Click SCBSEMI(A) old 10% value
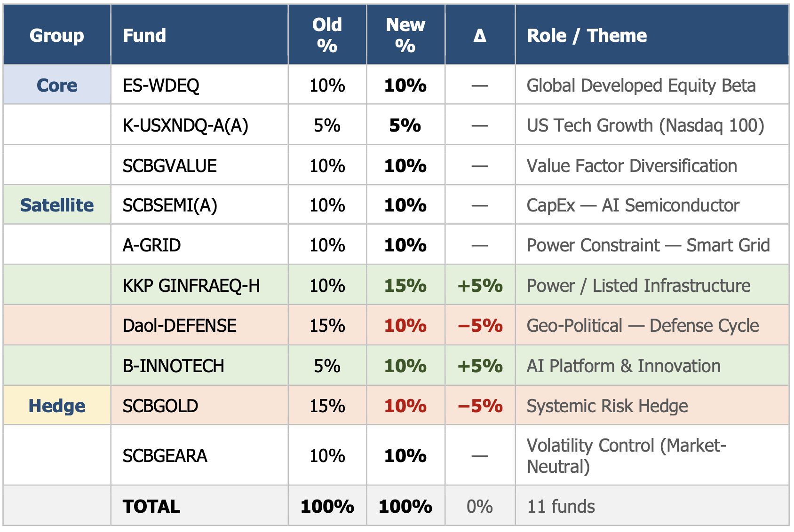The height and width of the screenshot is (532, 794). (327, 205)
